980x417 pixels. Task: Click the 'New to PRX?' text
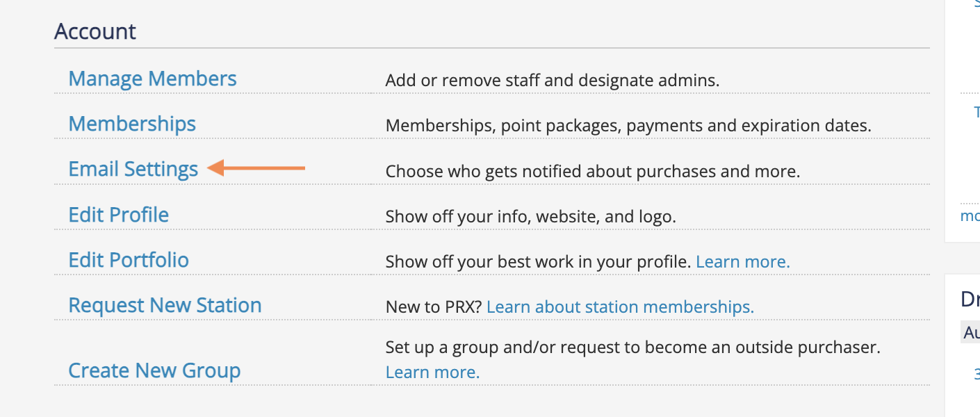click(434, 306)
